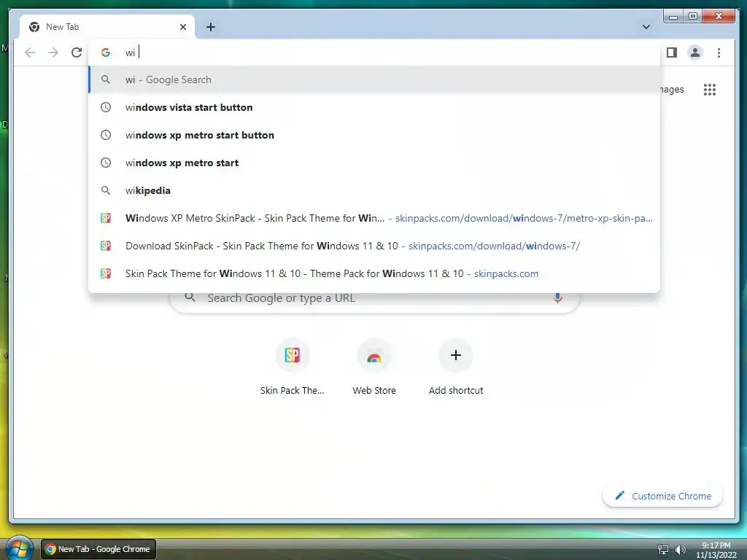
Task: Open the side panel icon
Action: tap(672, 52)
